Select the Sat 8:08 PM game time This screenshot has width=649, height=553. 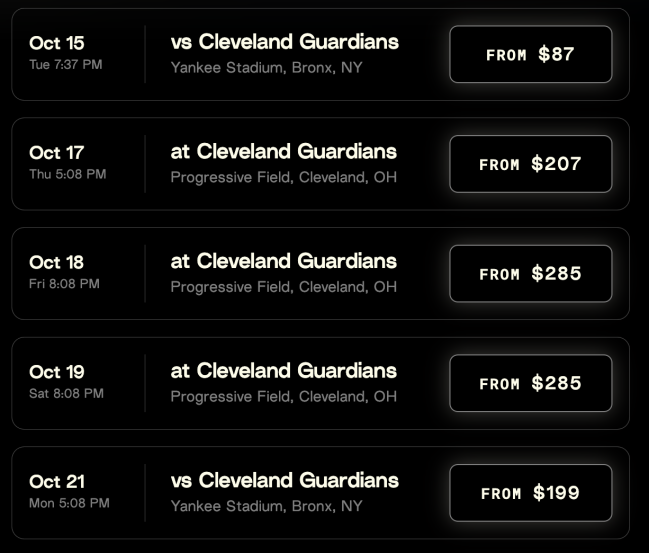[x=66, y=393]
